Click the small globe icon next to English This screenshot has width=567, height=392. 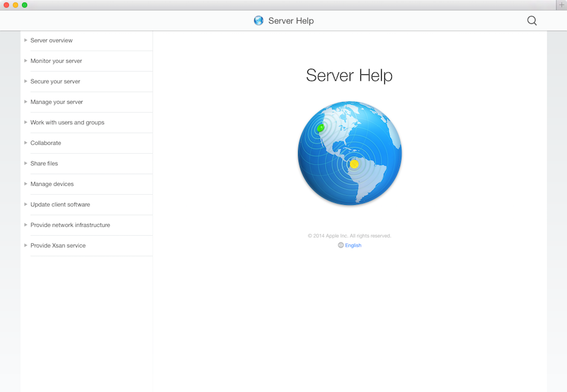341,245
